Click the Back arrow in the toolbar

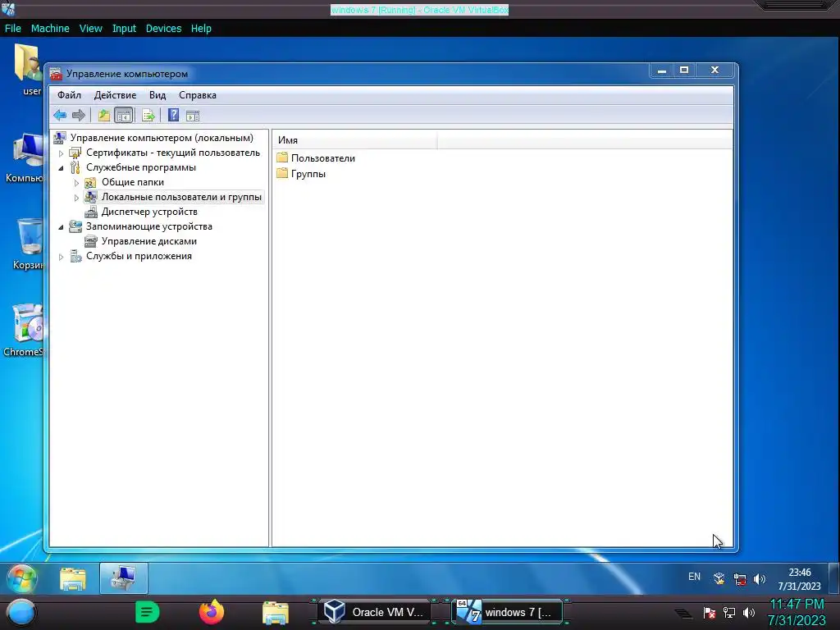tap(60, 115)
